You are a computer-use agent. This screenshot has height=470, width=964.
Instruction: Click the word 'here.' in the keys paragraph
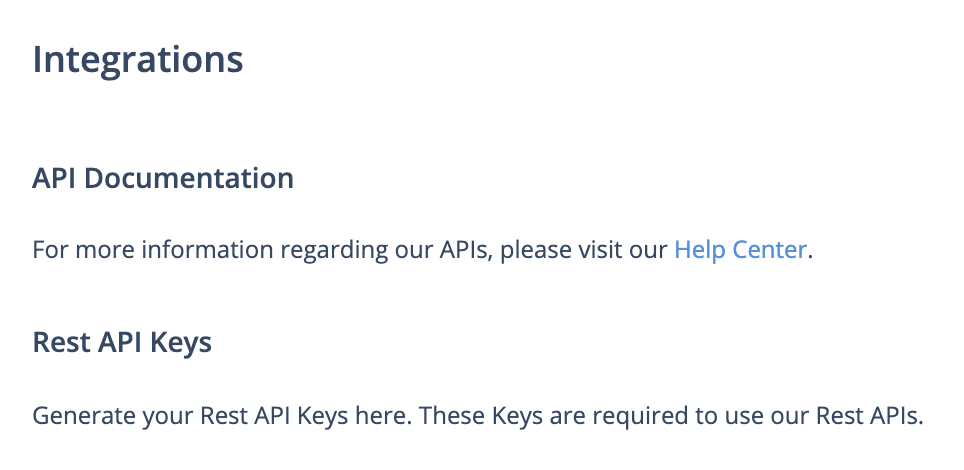tap(384, 416)
